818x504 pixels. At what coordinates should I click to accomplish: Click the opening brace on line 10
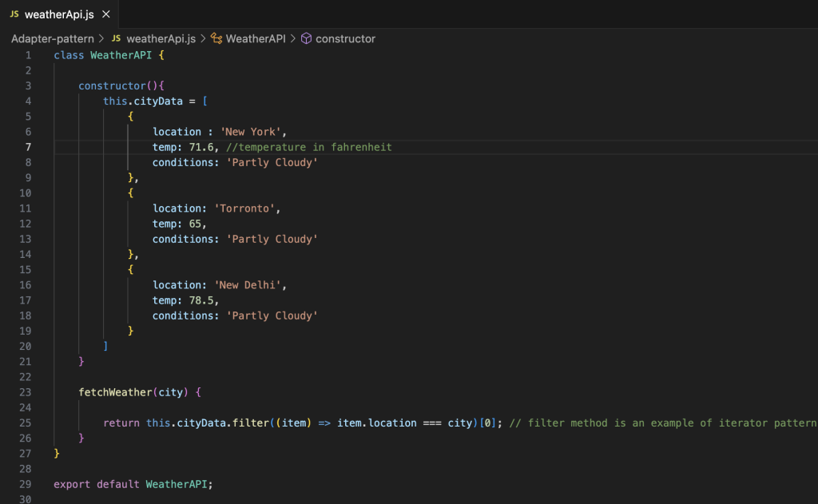tap(130, 193)
